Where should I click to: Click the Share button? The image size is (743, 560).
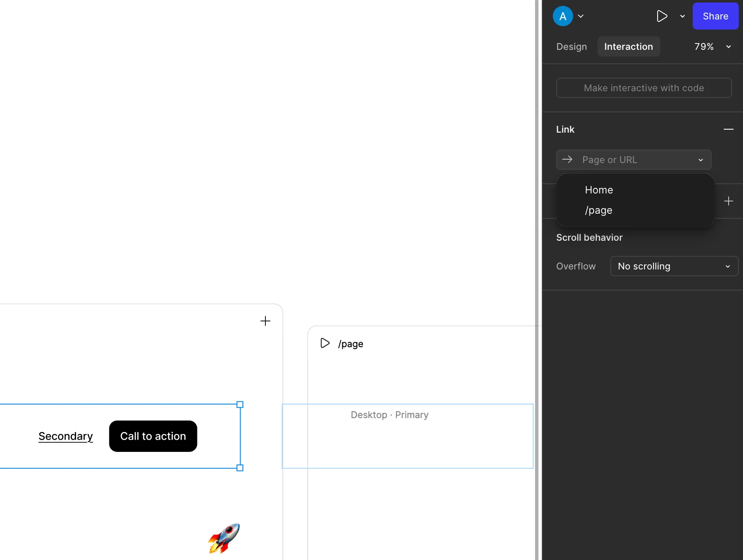tap(715, 16)
